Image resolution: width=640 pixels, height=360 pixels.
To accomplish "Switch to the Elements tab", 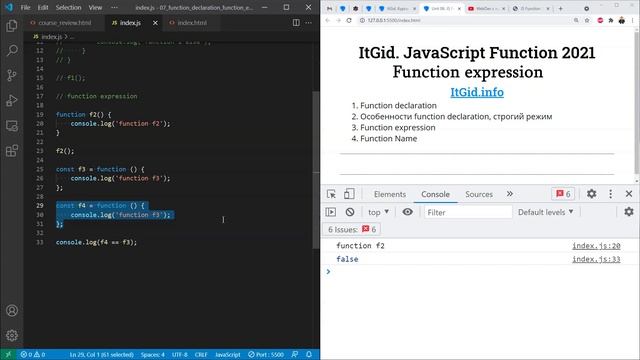I will click(x=390, y=194).
